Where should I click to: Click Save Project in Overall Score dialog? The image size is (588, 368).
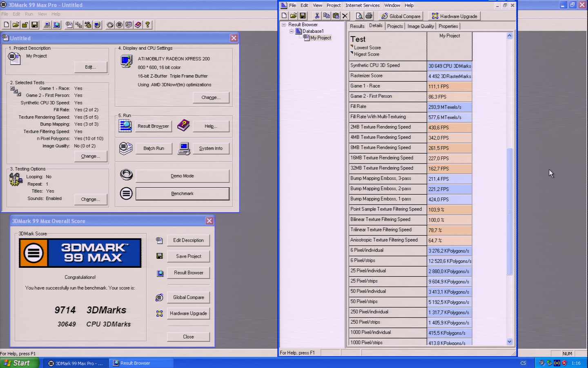coord(188,256)
